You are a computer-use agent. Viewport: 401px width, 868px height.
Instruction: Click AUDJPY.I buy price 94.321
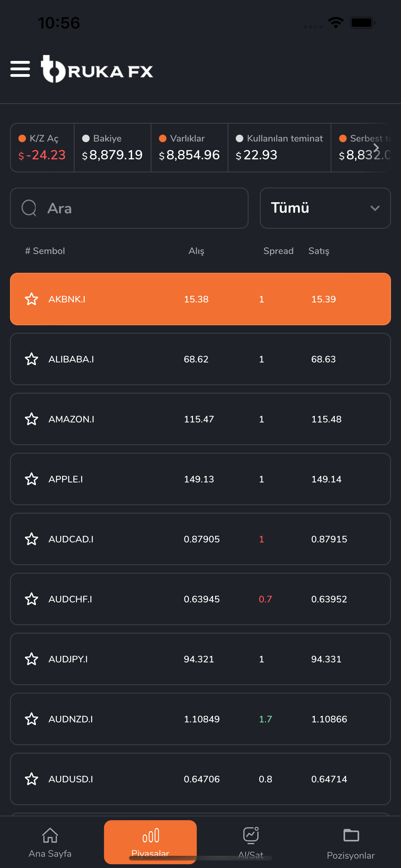tap(199, 659)
